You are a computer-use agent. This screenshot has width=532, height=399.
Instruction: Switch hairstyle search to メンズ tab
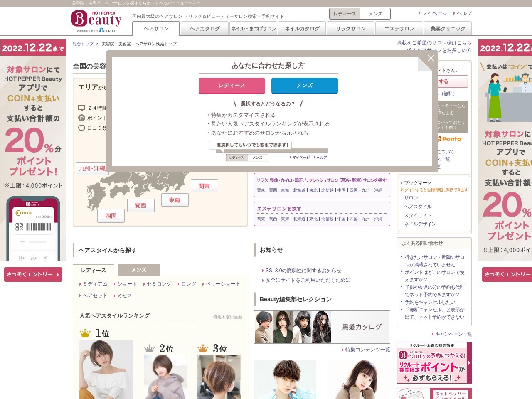tap(139, 270)
